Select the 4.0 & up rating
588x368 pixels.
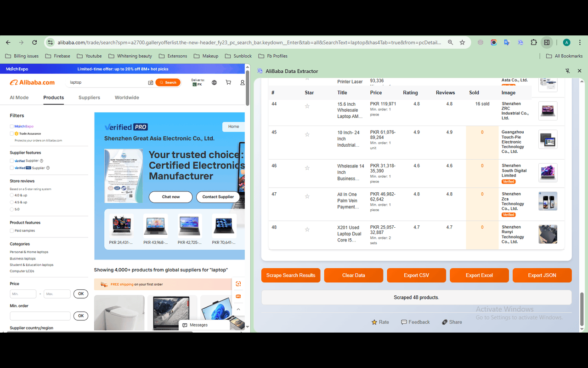pos(11,195)
